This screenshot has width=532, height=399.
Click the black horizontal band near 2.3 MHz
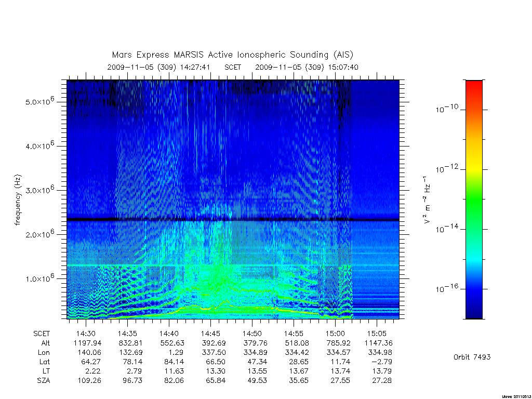tap(233, 220)
